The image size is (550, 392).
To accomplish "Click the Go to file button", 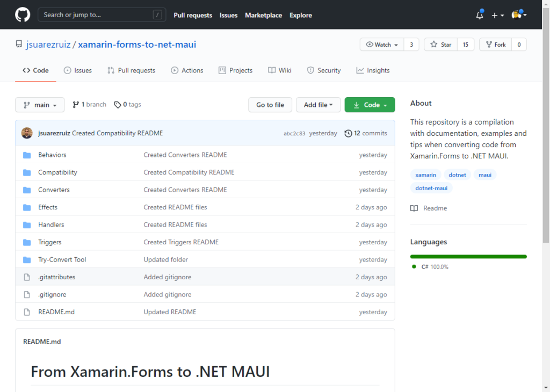I will pos(270,105).
